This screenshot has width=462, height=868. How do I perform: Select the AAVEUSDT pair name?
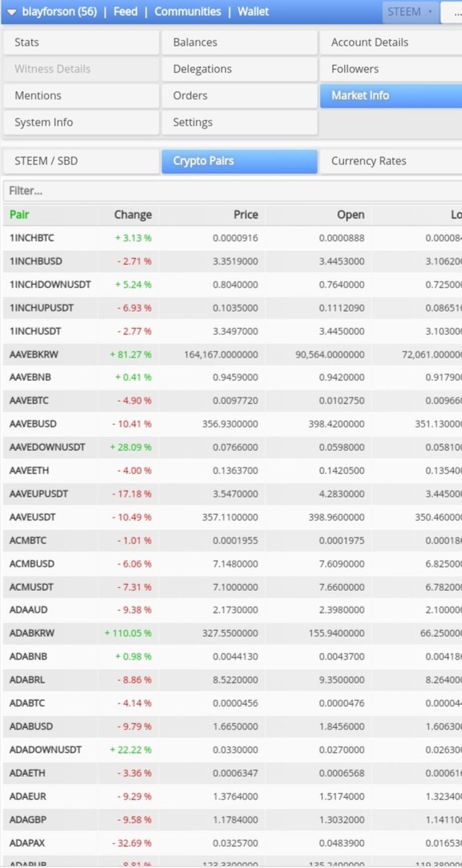32,517
